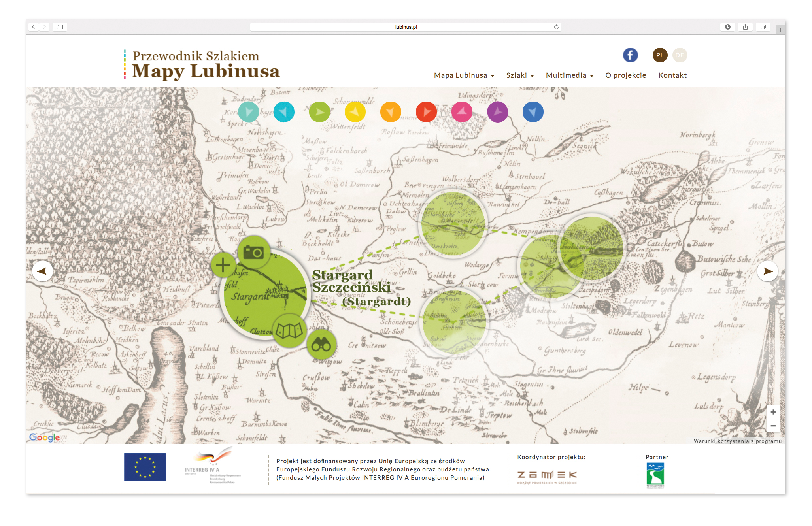Open the Facebook page icon
The height and width of the screenshot is (526, 812).
click(630, 55)
